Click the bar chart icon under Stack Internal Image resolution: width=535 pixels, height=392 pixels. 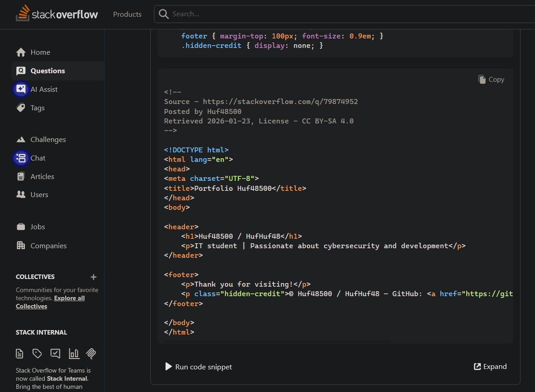tap(74, 354)
